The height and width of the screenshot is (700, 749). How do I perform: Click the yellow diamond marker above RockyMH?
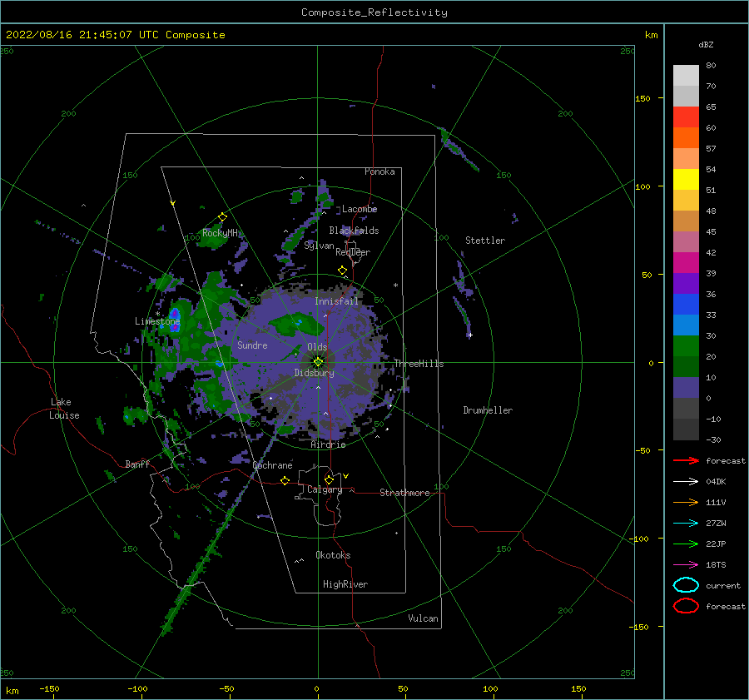222,217
